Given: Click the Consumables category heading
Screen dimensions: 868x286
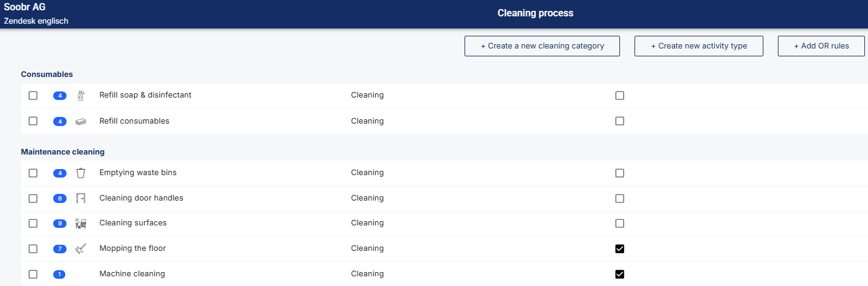Looking at the screenshot, I should (47, 74).
